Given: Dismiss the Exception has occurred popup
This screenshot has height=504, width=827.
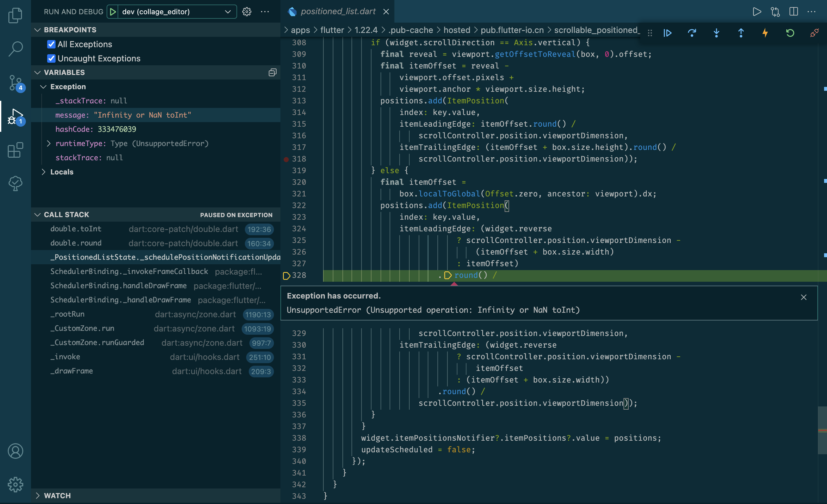Looking at the screenshot, I should pos(804,297).
